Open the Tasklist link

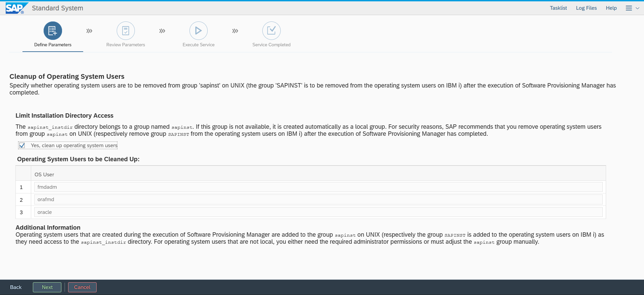pos(558,8)
